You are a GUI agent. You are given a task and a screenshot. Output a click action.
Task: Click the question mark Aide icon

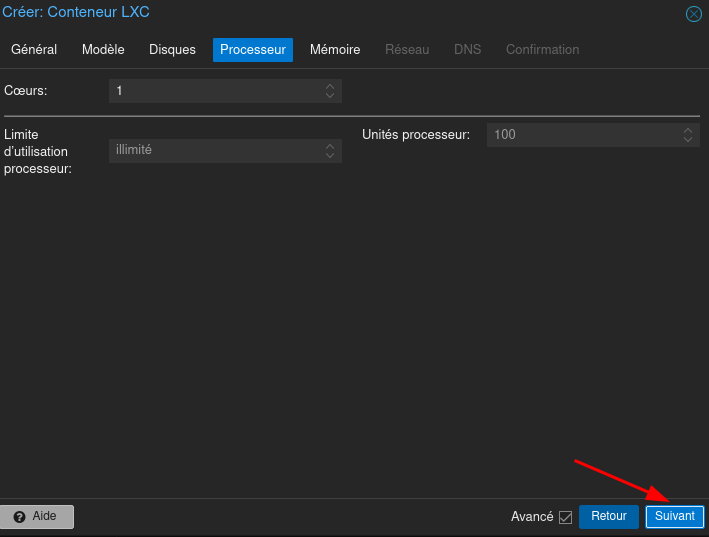click(x=19, y=517)
